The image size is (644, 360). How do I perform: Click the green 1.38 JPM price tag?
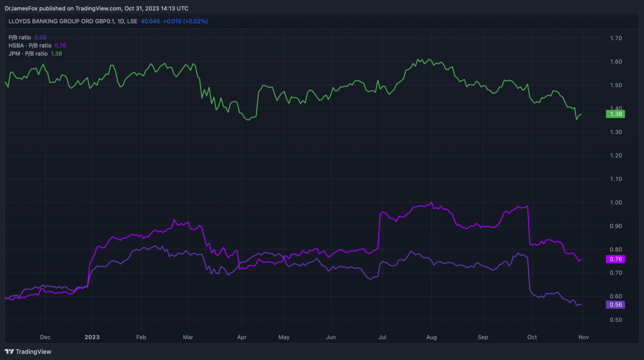coord(614,114)
